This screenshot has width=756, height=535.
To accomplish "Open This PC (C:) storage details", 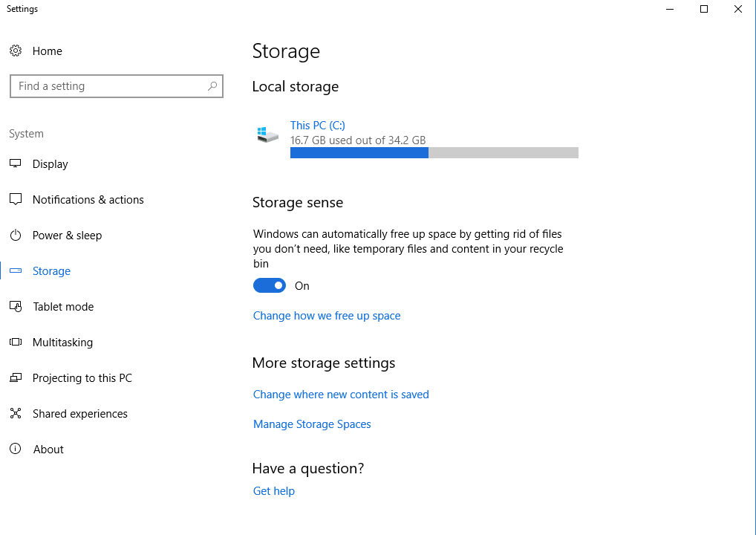I will click(318, 126).
